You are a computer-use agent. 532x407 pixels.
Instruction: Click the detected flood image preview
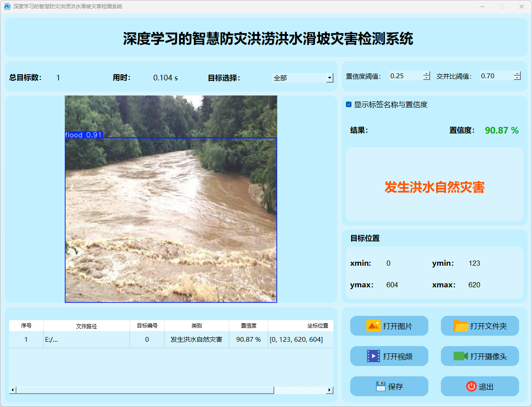[171, 199]
